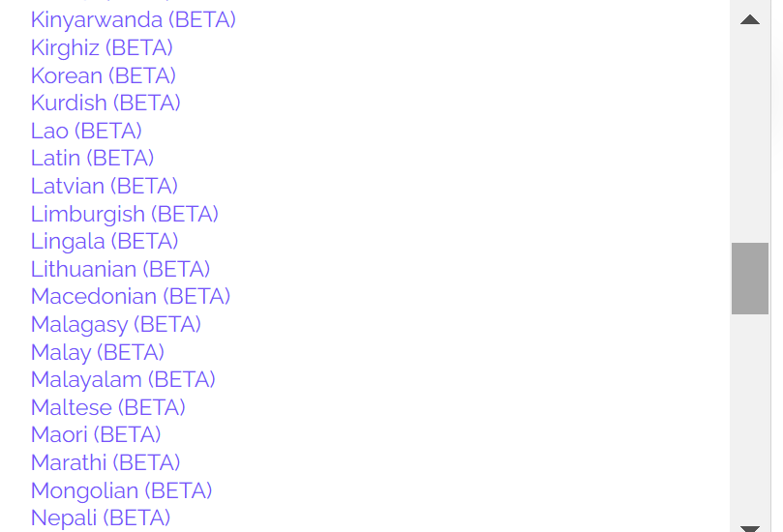Viewport: 783px width, 532px height.
Task: Click the scrollbar down arrow
Action: click(x=749, y=528)
